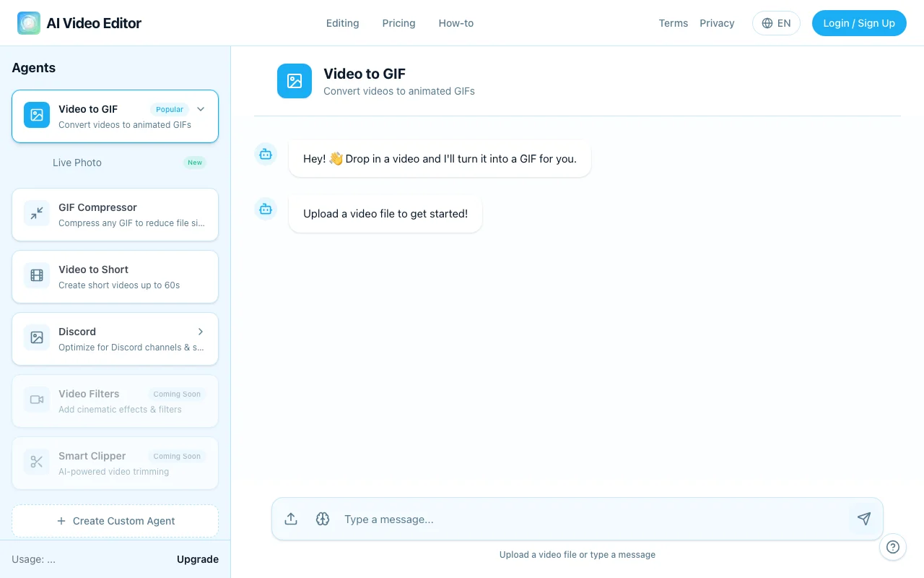This screenshot has height=578, width=924.
Task: Click 'Convert videos to animated GIFs' header subtitle
Action: coord(399,91)
